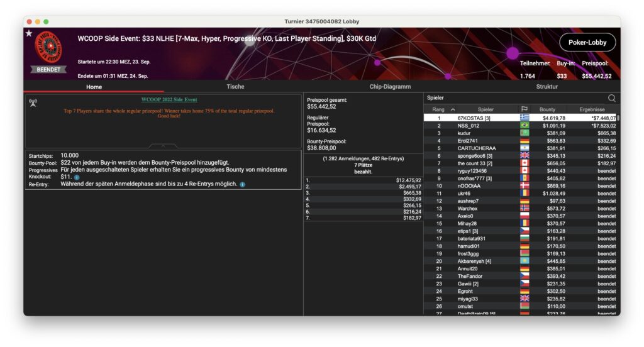Sort player list by Bounty column
This screenshot has height=347, width=644.
[x=547, y=109]
